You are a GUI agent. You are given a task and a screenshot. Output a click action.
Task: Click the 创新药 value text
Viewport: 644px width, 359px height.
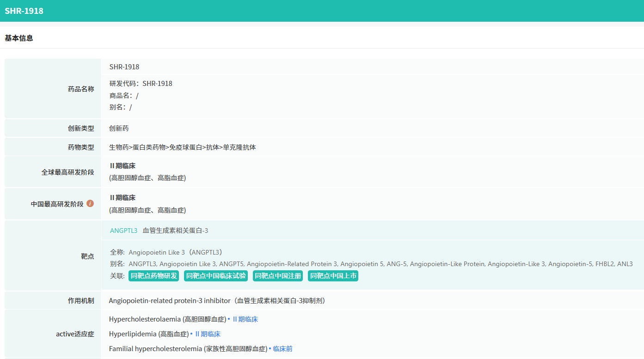coord(119,128)
